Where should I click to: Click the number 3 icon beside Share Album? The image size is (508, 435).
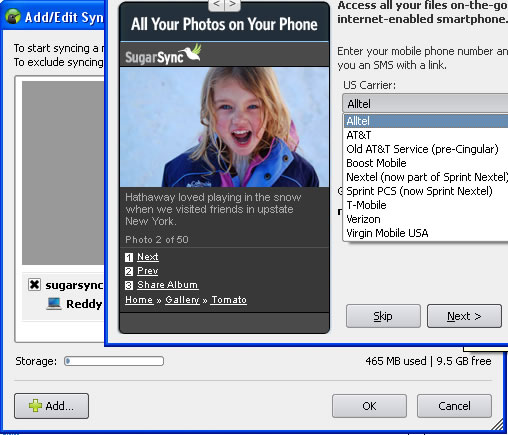pyautogui.click(x=129, y=285)
